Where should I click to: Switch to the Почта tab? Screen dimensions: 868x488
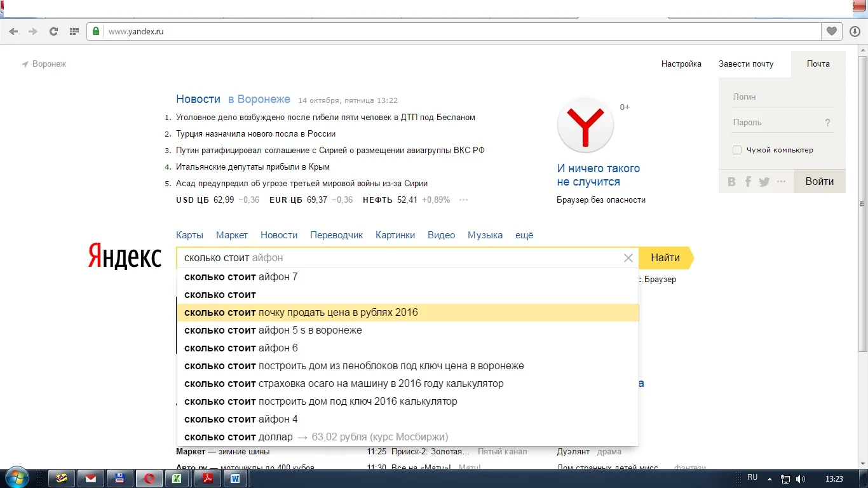tap(818, 64)
